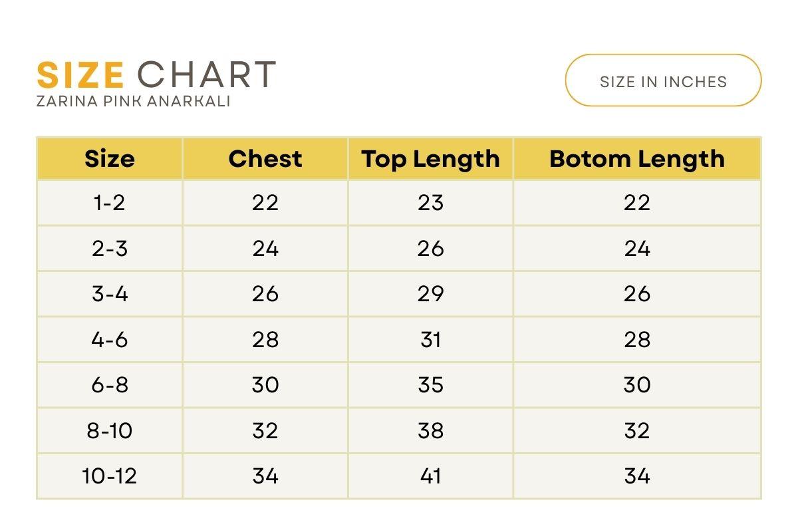Select the 2-3 size row label
This screenshot has width=798, height=532.
coord(110,249)
